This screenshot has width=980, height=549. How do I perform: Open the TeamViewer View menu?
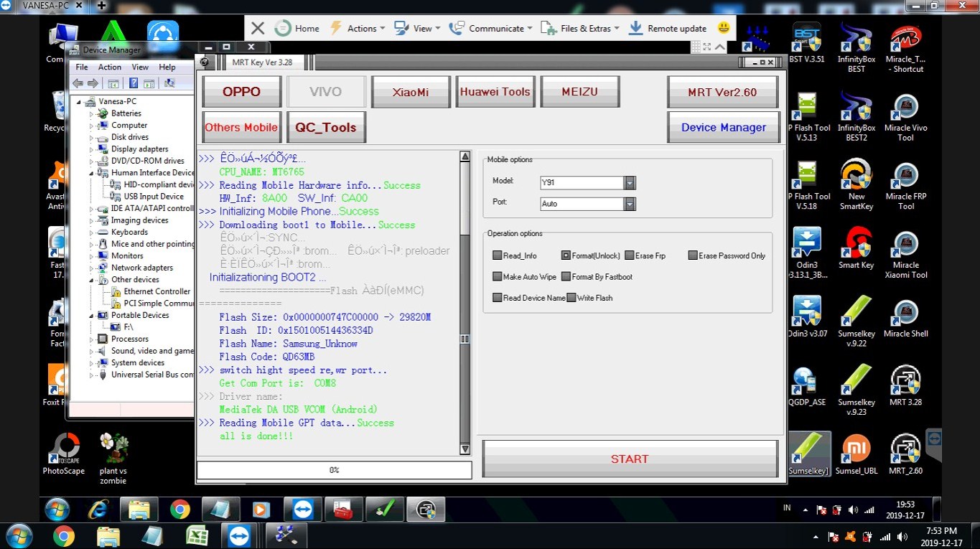point(417,29)
